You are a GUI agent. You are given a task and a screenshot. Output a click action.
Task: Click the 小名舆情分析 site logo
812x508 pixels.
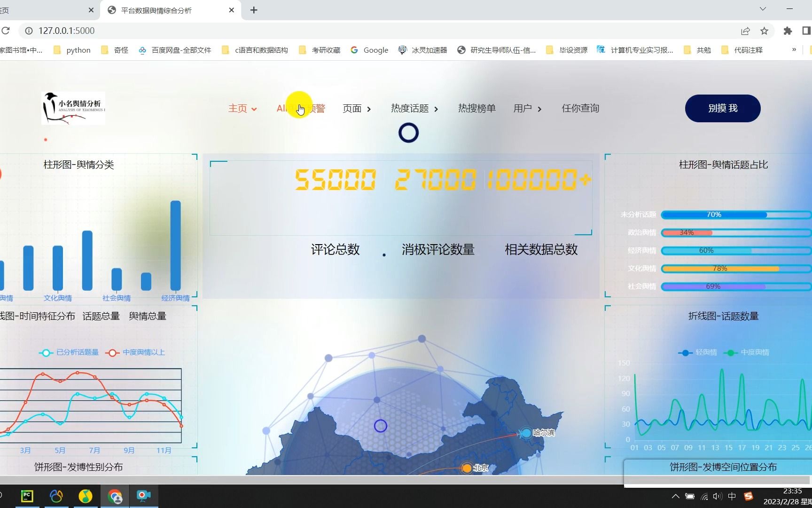[x=73, y=108]
